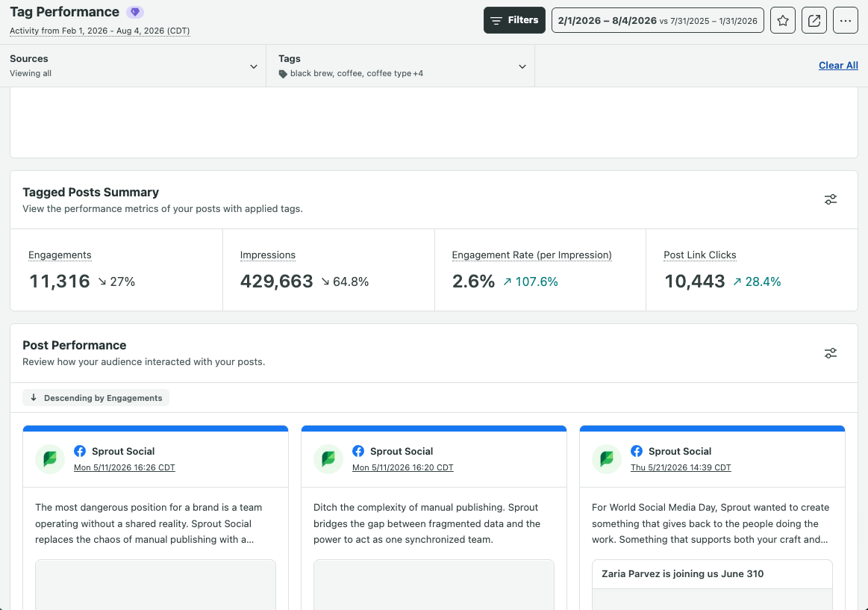Image resolution: width=868 pixels, height=610 pixels.
Task: Open post date Mon 5/11/2026 16:20 CDT
Action: pos(403,467)
